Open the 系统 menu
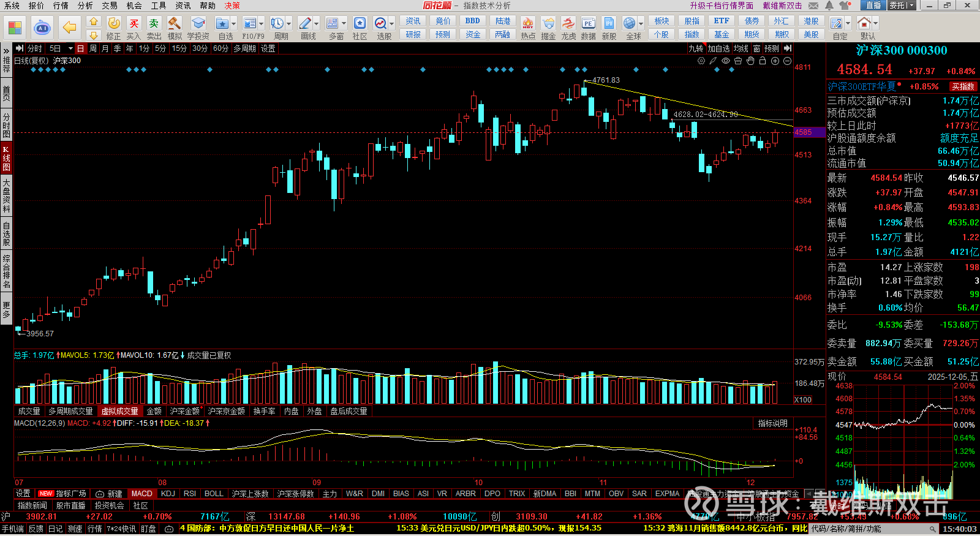Image resolution: width=980 pixels, height=536 pixels. (12, 6)
